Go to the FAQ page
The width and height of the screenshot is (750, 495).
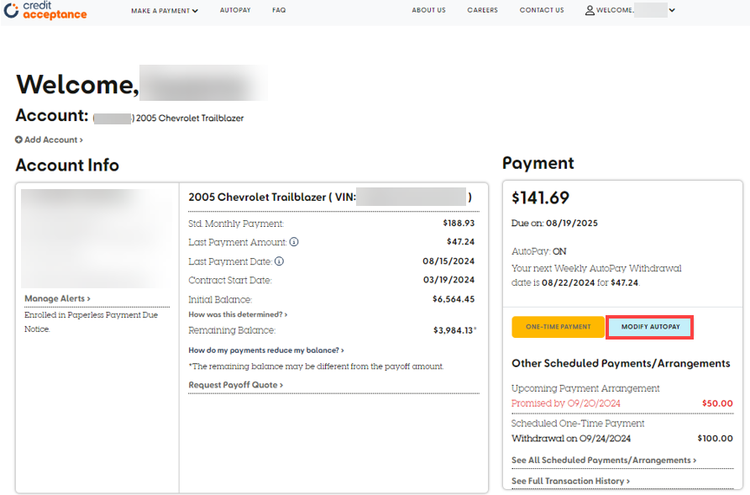tap(279, 11)
